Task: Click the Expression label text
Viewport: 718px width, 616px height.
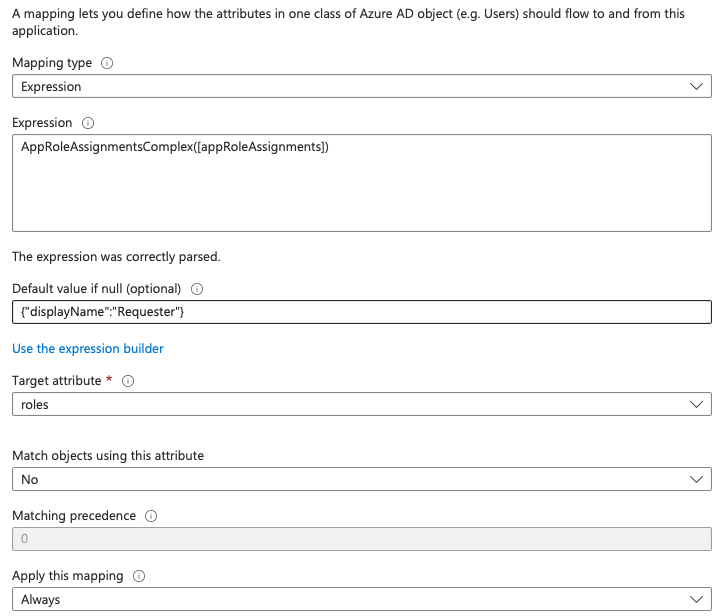Action: tap(42, 123)
